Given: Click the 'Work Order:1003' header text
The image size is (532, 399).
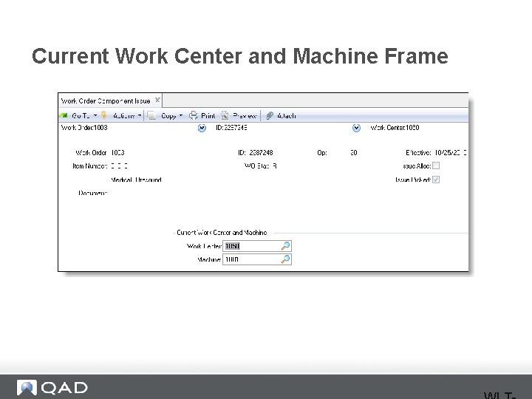Looking at the screenshot, I should coord(84,128).
